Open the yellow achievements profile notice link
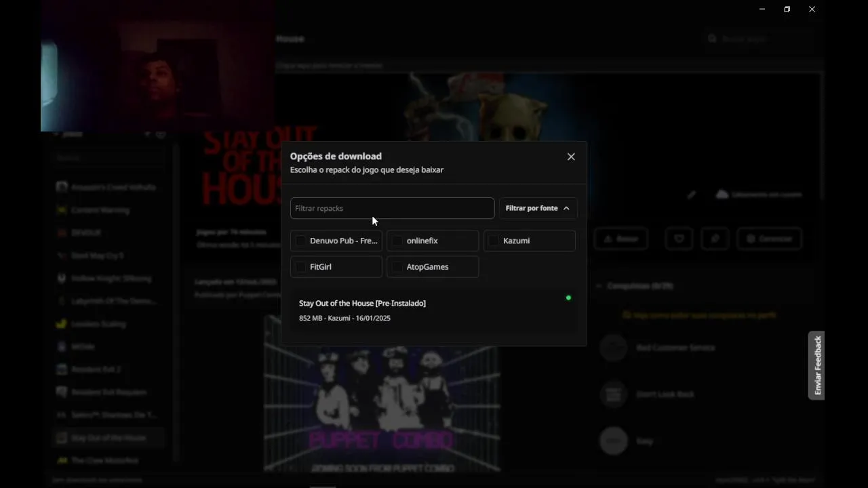Screen dimensions: 868x488 [x=699, y=315]
